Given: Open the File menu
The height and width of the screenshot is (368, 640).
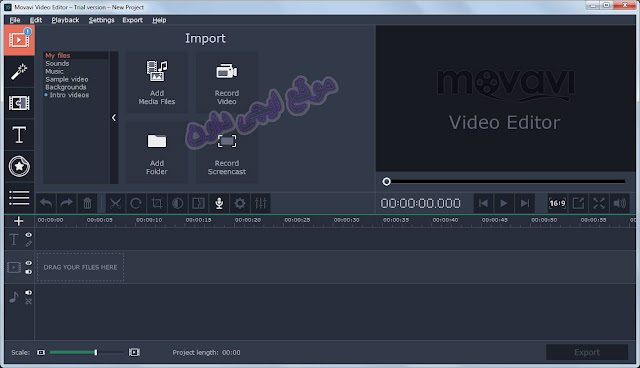Looking at the screenshot, I should 15,20.
